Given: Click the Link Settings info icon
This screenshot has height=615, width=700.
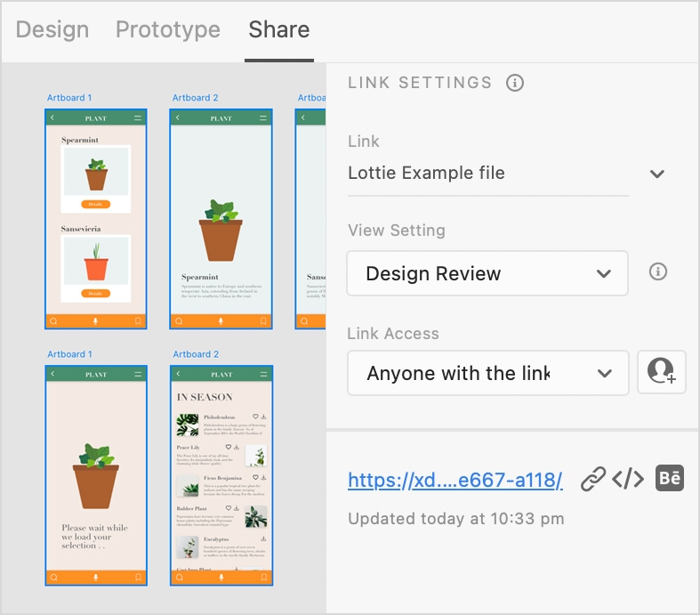Looking at the screenshot, I should [515, 83].
